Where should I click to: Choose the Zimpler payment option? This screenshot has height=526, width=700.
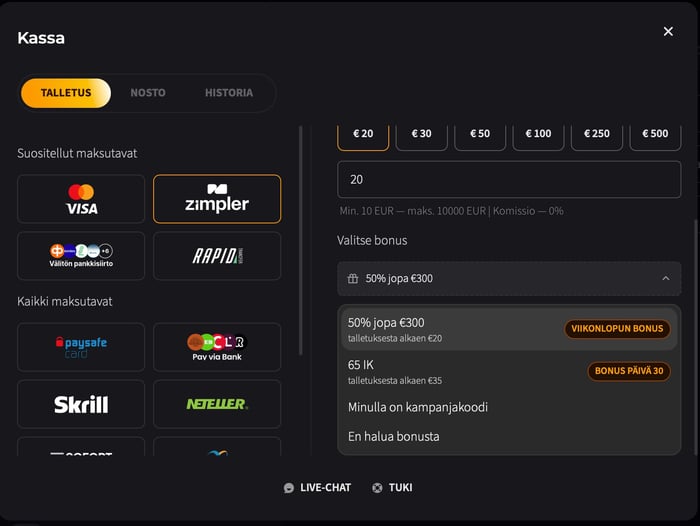217,199
